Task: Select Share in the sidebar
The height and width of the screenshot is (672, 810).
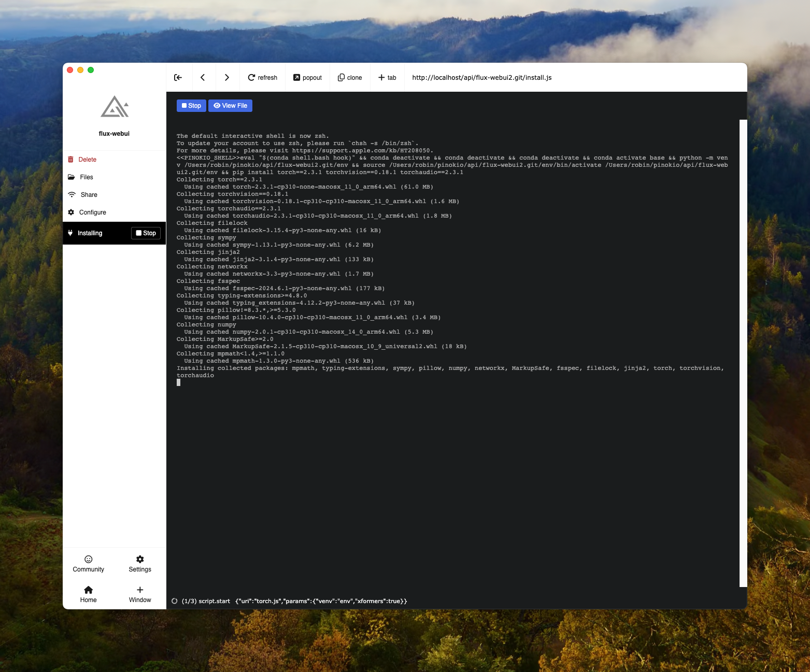Action: [x=89, y=195]
